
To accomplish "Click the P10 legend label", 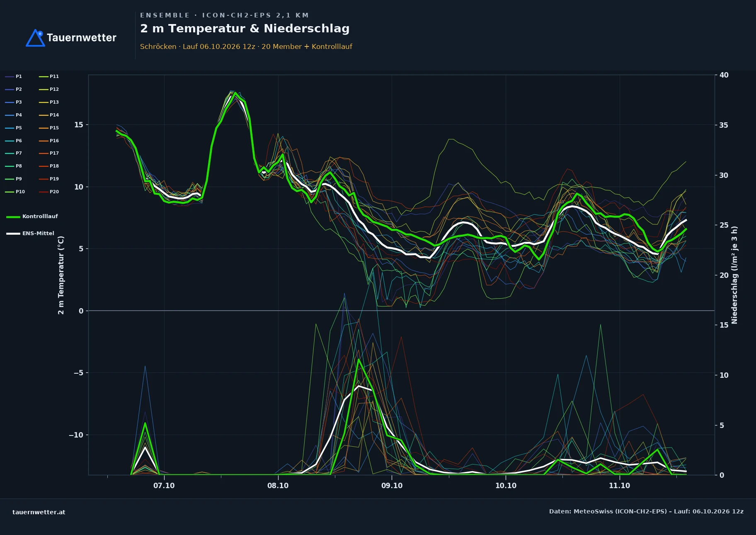I will tap(15, 192).
